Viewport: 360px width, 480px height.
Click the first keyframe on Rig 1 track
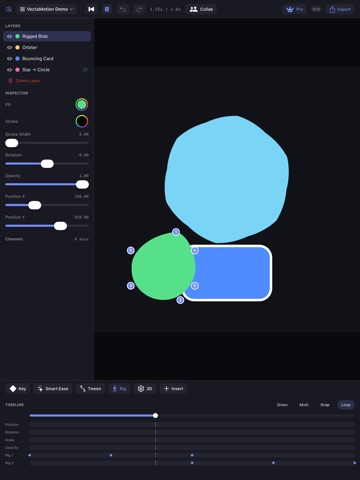pos(30,455)
